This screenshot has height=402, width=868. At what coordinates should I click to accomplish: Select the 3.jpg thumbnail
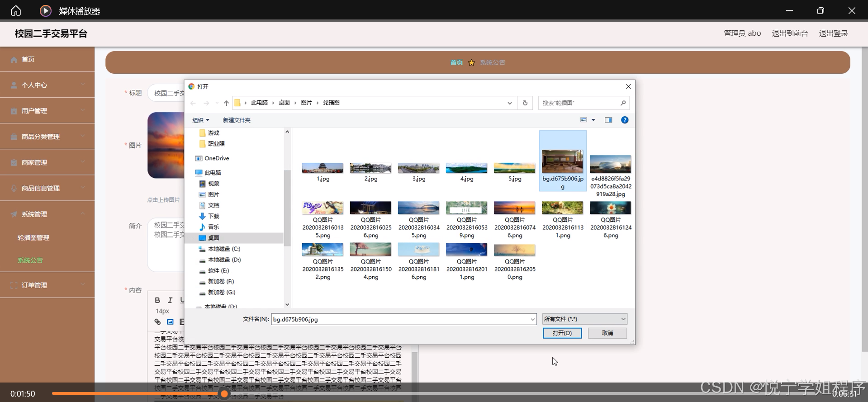tap(418, 172)
